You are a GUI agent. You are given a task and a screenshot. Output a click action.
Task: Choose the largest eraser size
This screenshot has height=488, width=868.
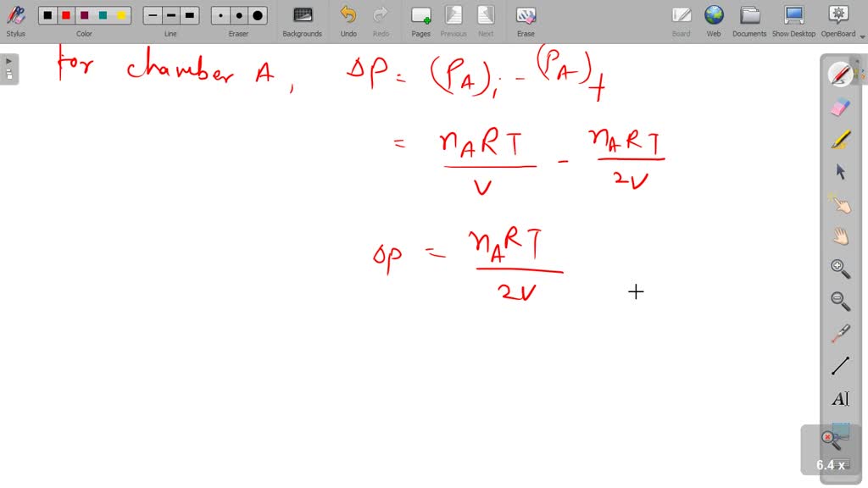pos(256,14)
